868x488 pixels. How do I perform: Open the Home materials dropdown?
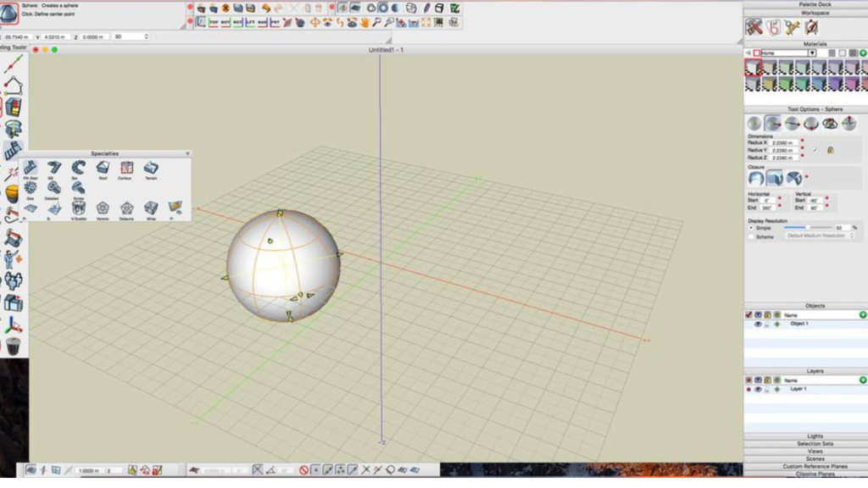787,53
